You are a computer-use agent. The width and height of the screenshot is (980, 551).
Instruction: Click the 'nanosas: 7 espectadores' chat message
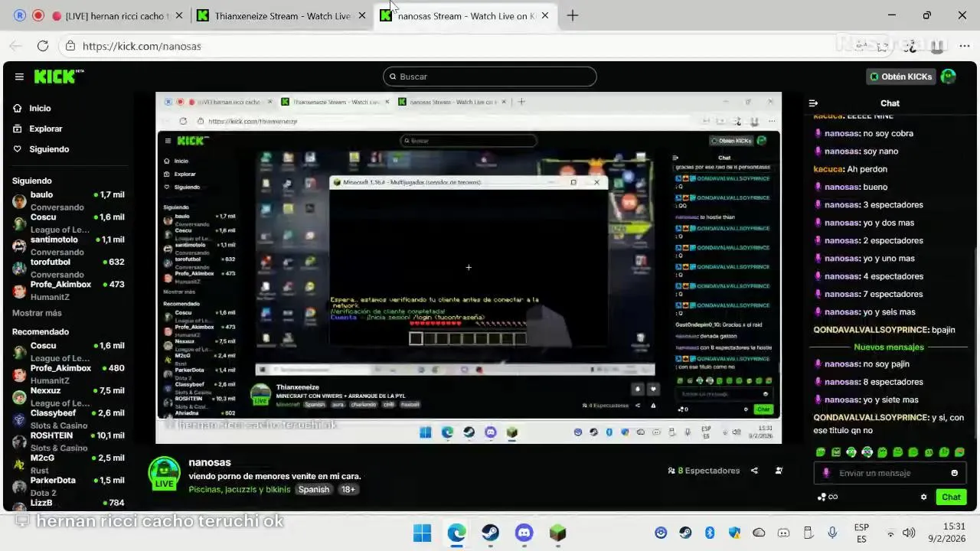[x=868, y=294]
